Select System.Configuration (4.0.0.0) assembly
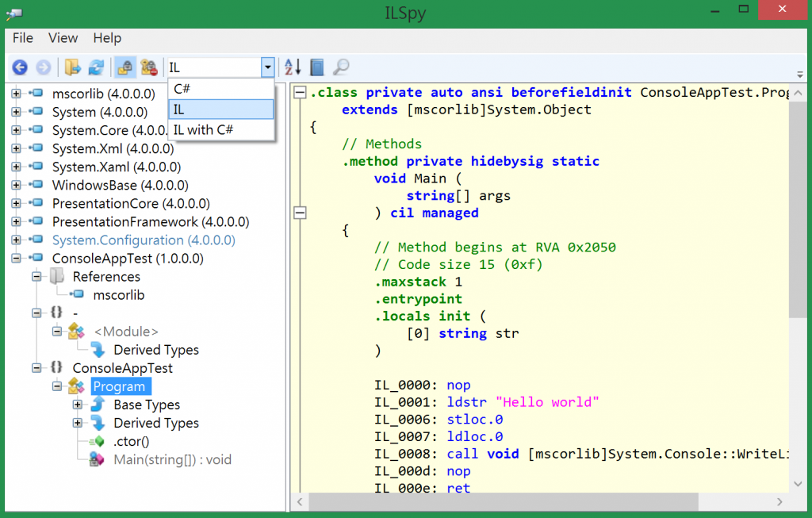 click(x=144, y=240)
